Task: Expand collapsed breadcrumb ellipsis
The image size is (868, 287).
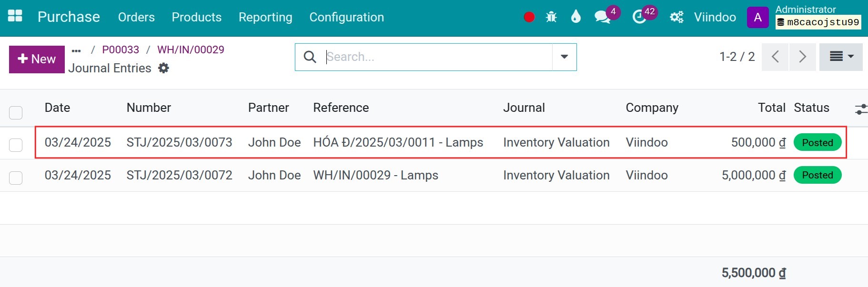Action: click(x=76, y=50)
